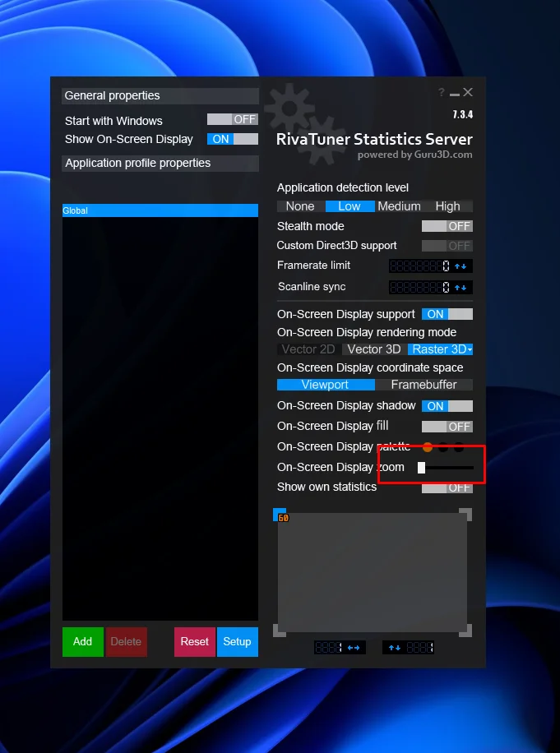Select Framebuffer coordinate space
This screenshot has height=753, width=560.
pyautogui.click(x=424, y=385)
